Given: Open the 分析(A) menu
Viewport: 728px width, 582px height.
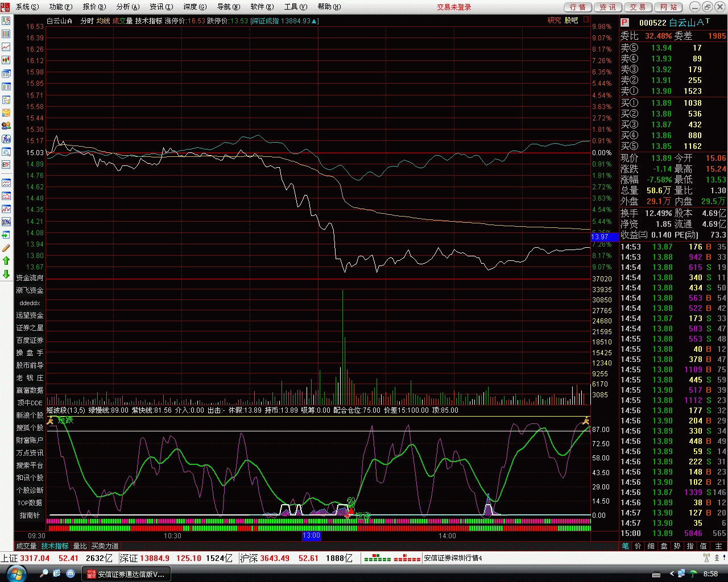Looking at the screenshot, I should [128, 7].
